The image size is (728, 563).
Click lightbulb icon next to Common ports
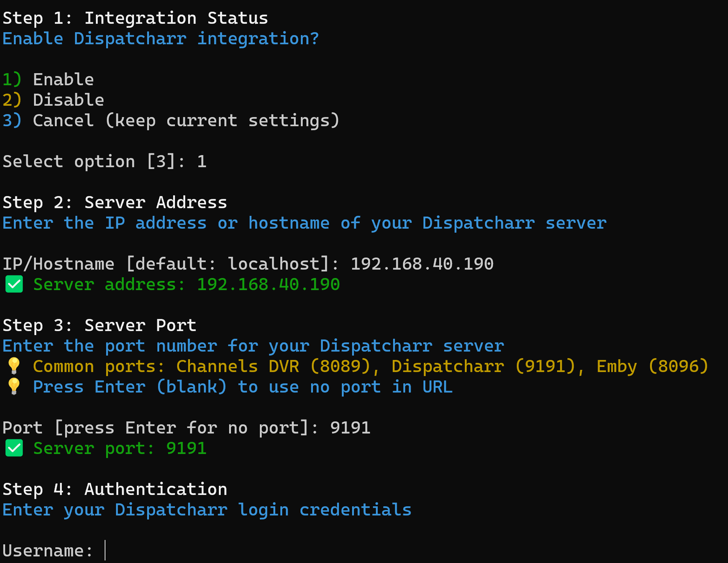14,366
